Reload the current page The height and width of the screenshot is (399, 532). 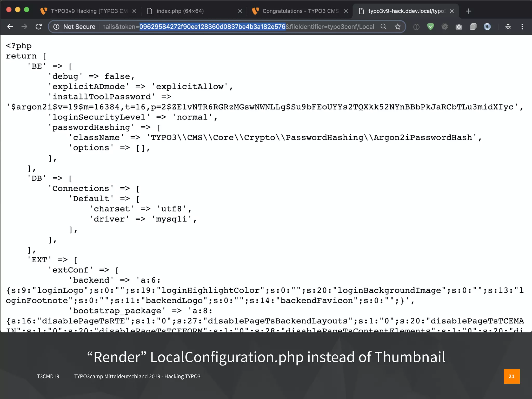coord(39,26)
